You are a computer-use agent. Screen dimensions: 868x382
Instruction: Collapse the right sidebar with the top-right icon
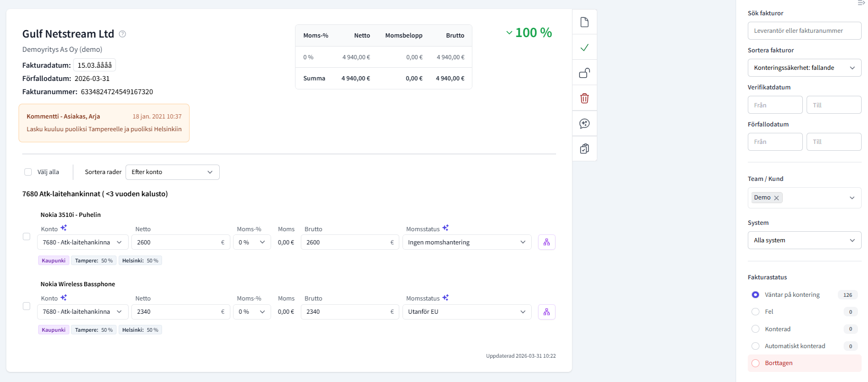point(861,3)
